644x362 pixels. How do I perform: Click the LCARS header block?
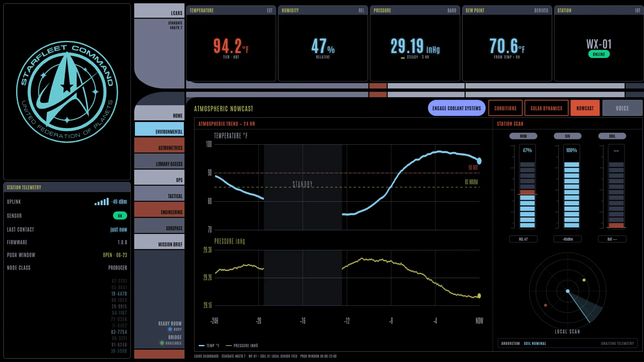pyautogui.click(x=159, y=11)
